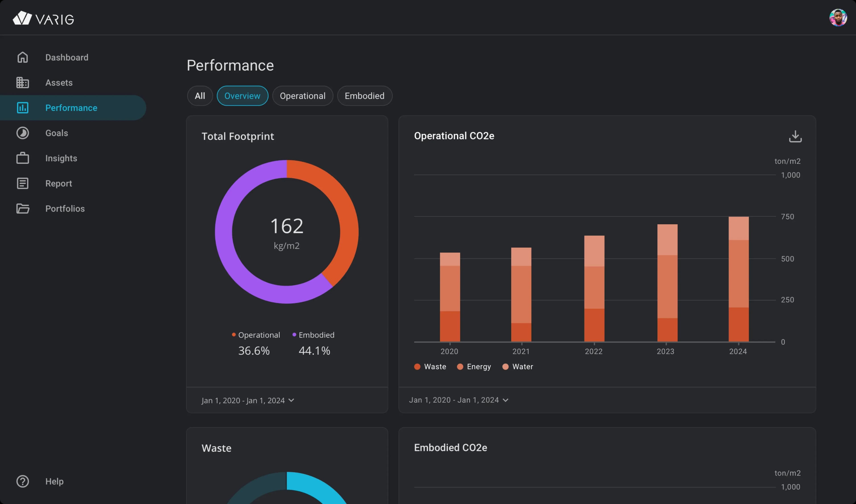Image resolution: width=856 pixels, height=504 pixels.
Task: Go to Dashboard in sidebar
Action: [x=67, y=57]
